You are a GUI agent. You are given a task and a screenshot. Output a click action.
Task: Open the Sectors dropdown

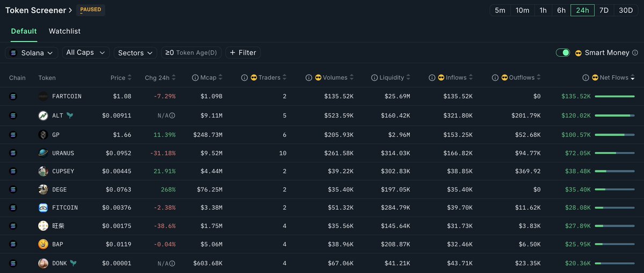[135, 53]
